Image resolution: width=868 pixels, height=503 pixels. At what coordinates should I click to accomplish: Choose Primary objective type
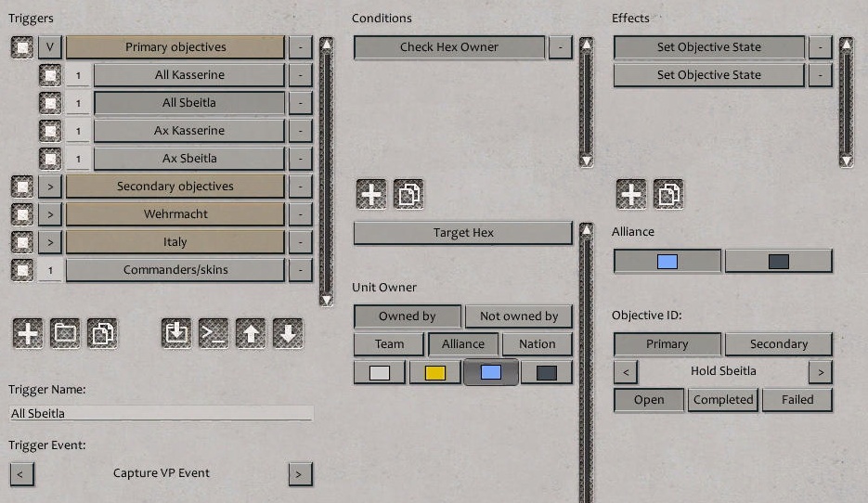(667, 344)
